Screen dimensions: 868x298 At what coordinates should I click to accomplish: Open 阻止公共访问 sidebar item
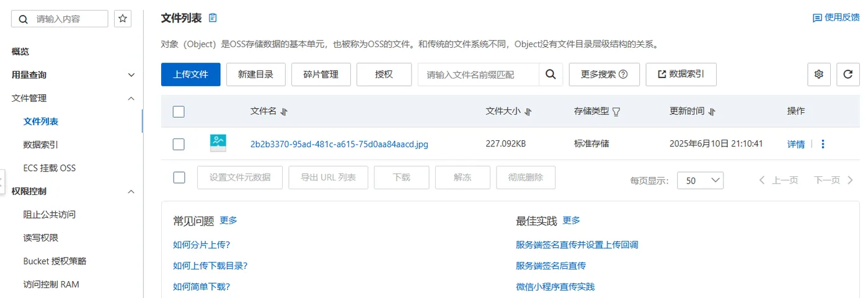(x=50, y=215)
